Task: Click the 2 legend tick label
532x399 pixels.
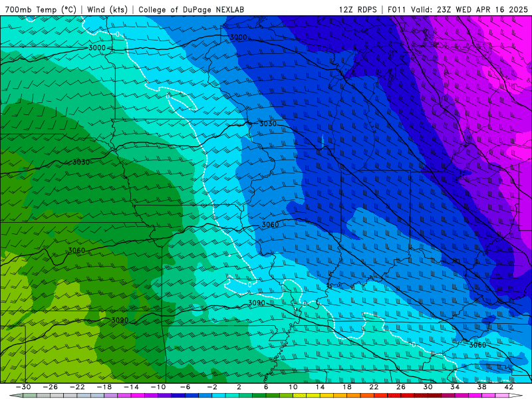Action: pyautogui.click(x=239, y=387)
